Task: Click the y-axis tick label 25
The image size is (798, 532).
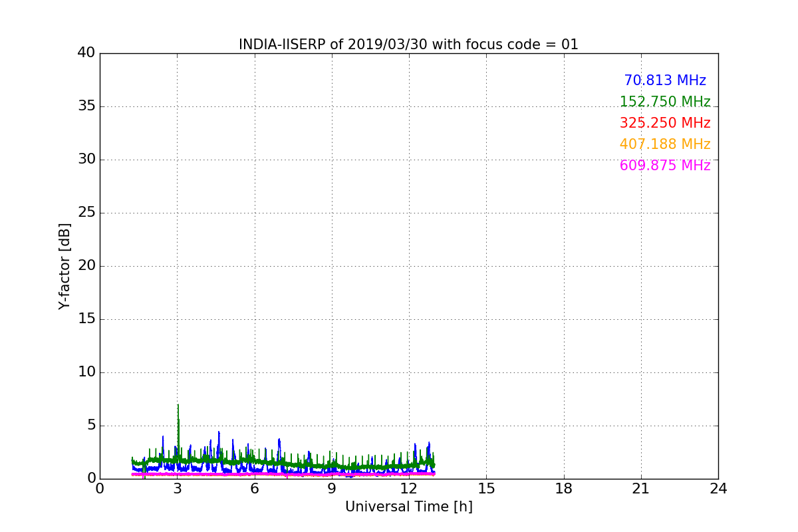Action: click(x=86, y=213)
